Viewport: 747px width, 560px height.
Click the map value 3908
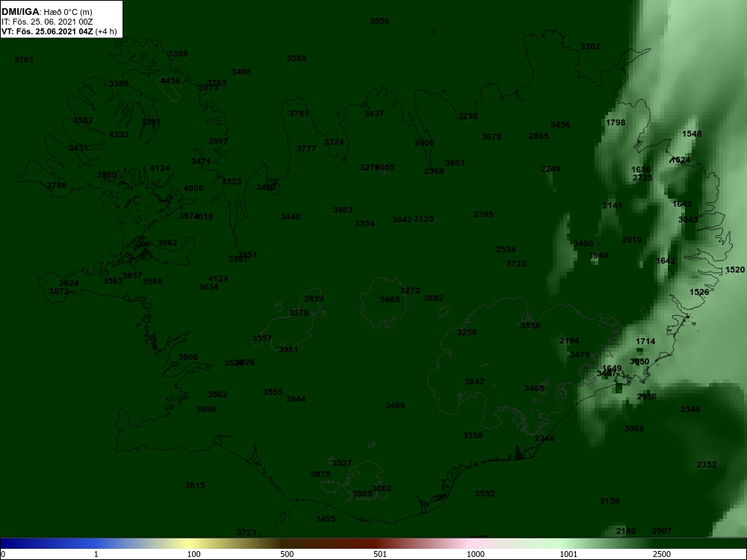tap(188, 357)
